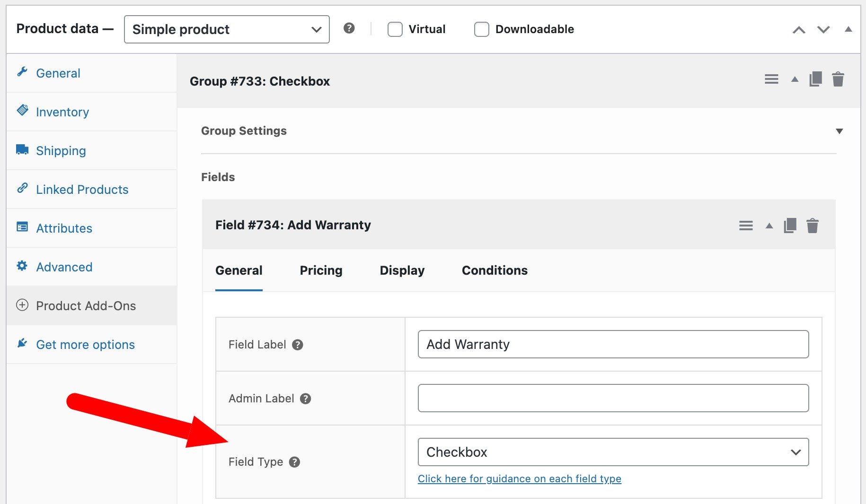Open the Simple product dropdown

pyautogui.click(x=226, y=29)
